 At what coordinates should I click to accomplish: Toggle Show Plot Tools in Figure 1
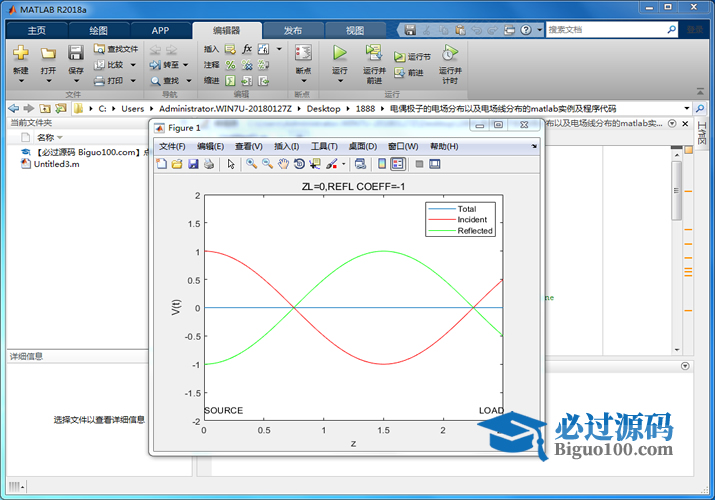pyautogui.click(x=435, y=164)
